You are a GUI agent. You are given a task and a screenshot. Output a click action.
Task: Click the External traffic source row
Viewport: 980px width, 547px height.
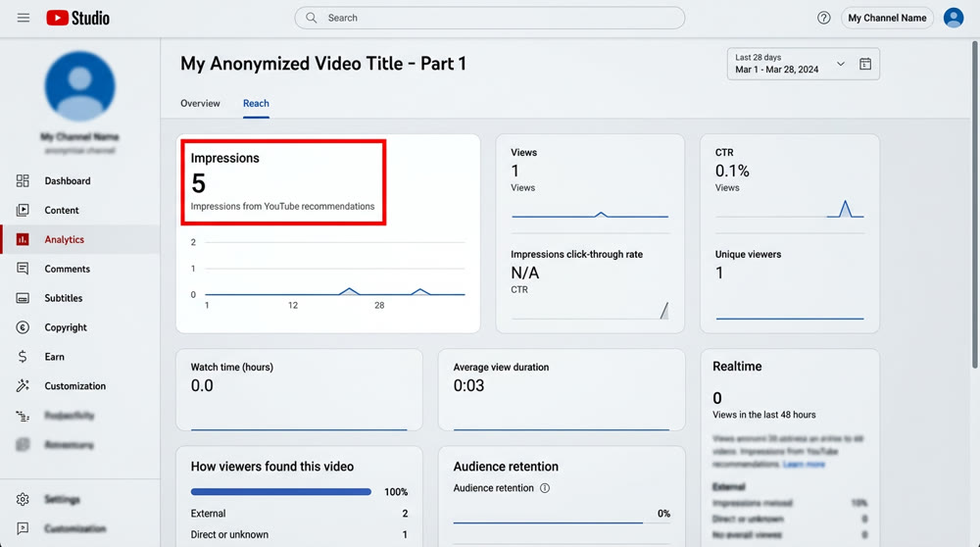pos(299,514)
